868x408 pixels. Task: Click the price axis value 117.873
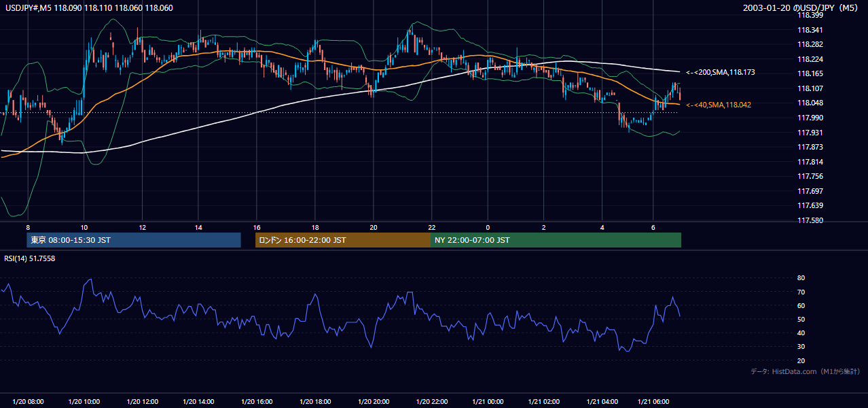810,147
